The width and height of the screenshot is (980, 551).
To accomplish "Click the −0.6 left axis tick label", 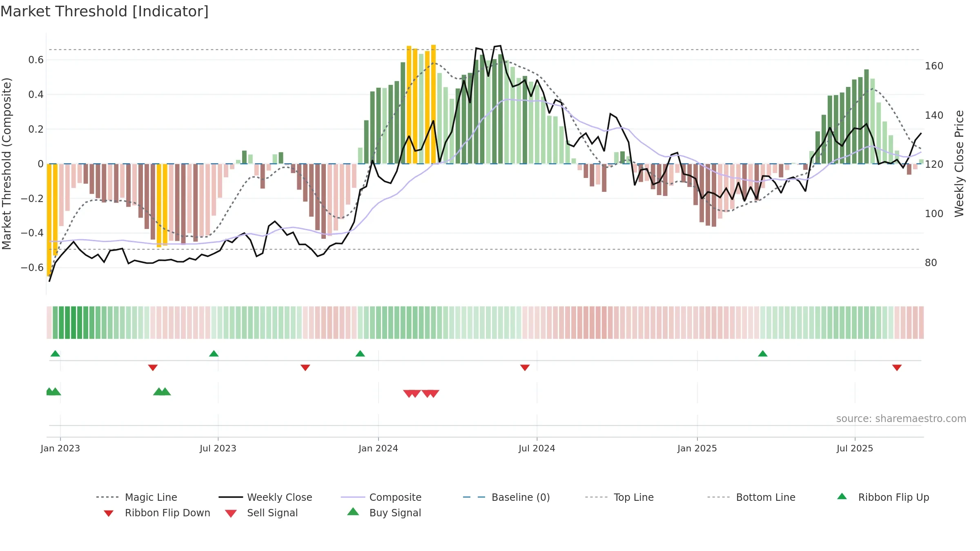I will pyautogui.click(x=32, y=268).
